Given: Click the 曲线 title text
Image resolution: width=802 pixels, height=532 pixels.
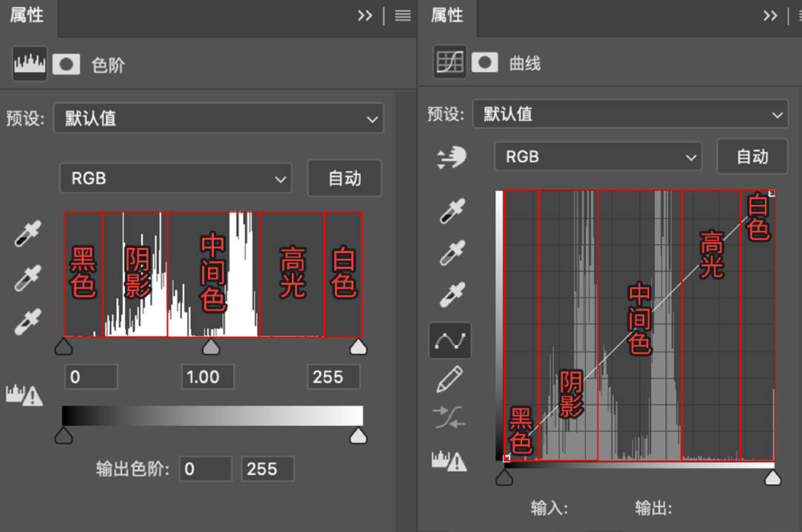Looking at the screenshot, I should click(x=525, y=63).
